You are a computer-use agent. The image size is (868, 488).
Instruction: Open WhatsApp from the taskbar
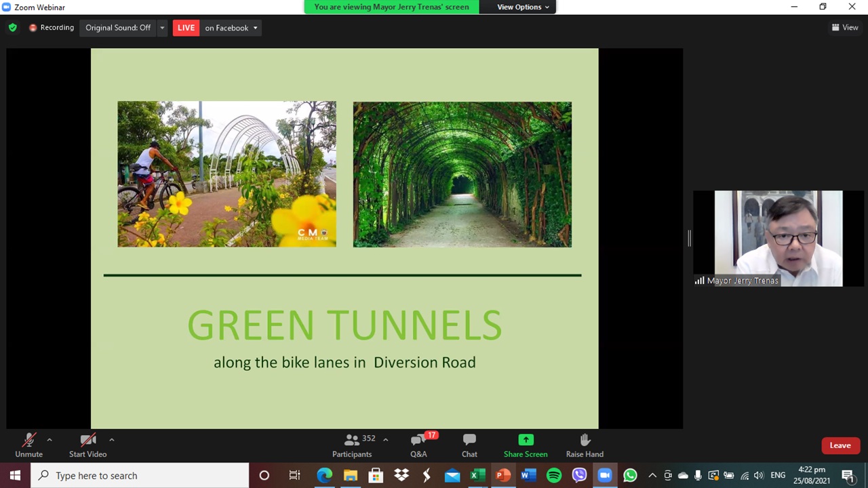tap(630, 475)
